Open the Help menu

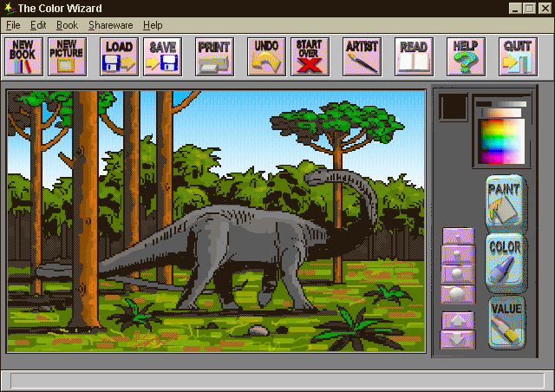coord(153,25)
